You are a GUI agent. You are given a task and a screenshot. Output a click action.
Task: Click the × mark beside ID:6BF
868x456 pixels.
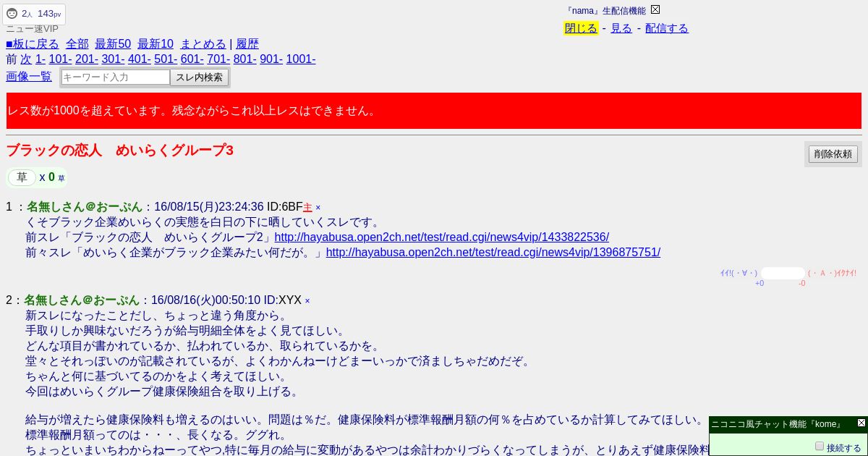[318, 208]
